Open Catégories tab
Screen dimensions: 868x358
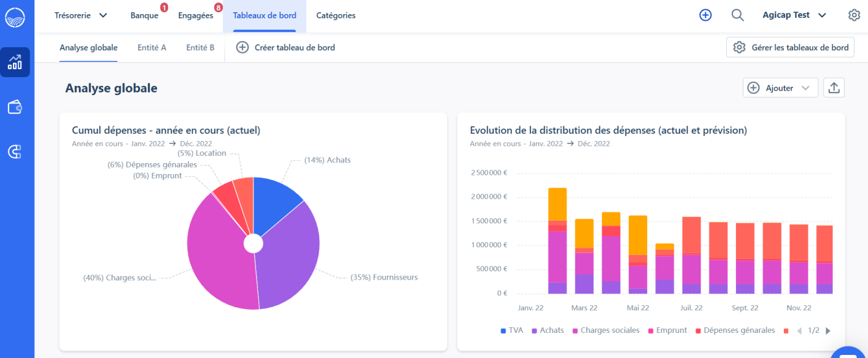(336, 15)
